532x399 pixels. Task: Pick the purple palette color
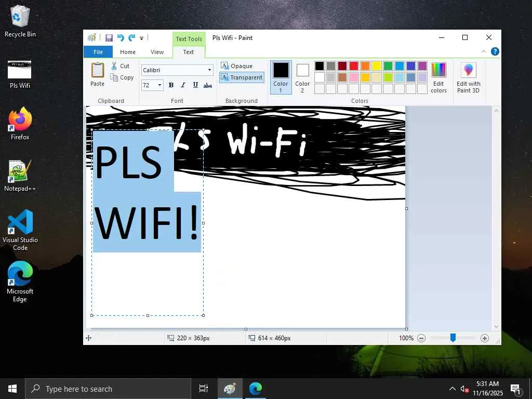422,66
